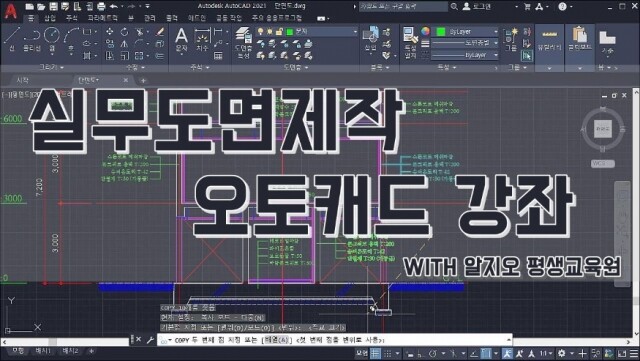
Task: Add a new drawing tab with plus button
Action: 143,80
